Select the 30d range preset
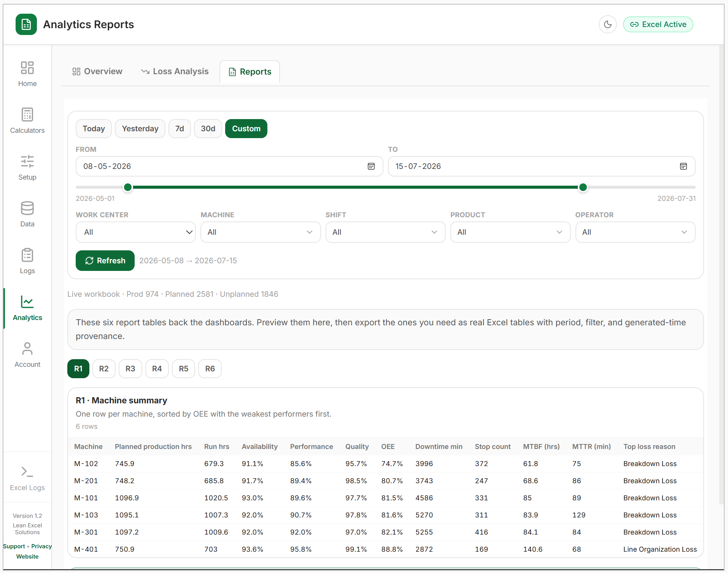This screenshot has height=573, width=728. (x=208, y=129)
